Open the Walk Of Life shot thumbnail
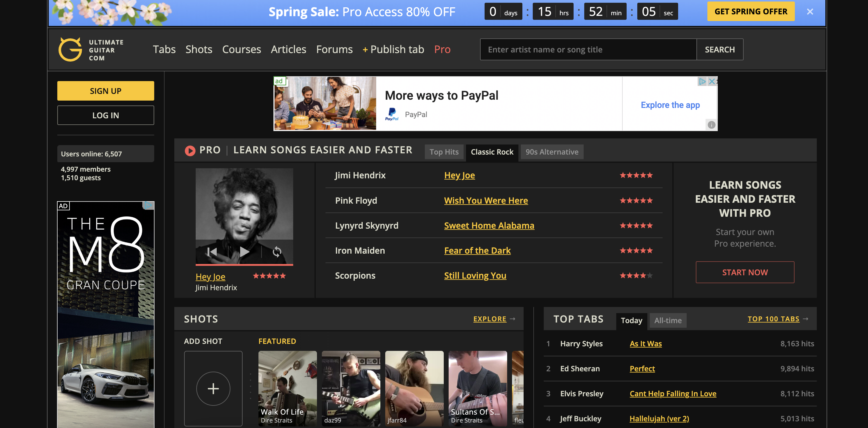The image size is (868, 428). click(x=287, y=389)
